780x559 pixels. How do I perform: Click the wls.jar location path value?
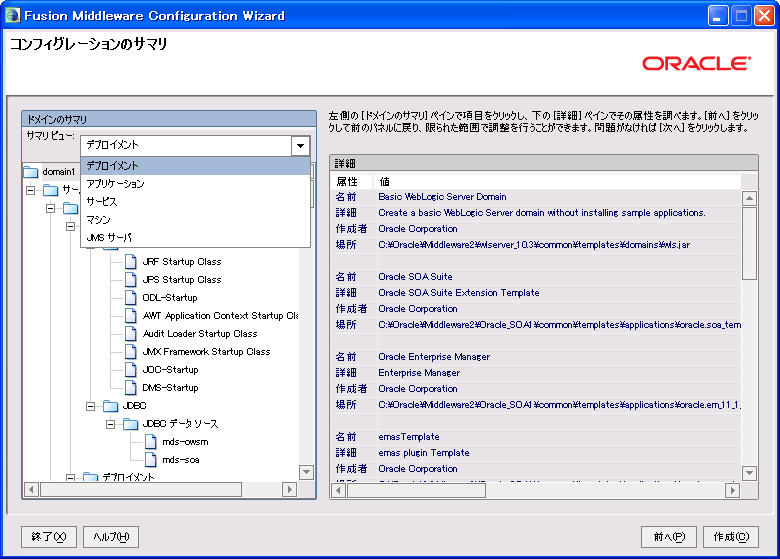click(534, 245)
